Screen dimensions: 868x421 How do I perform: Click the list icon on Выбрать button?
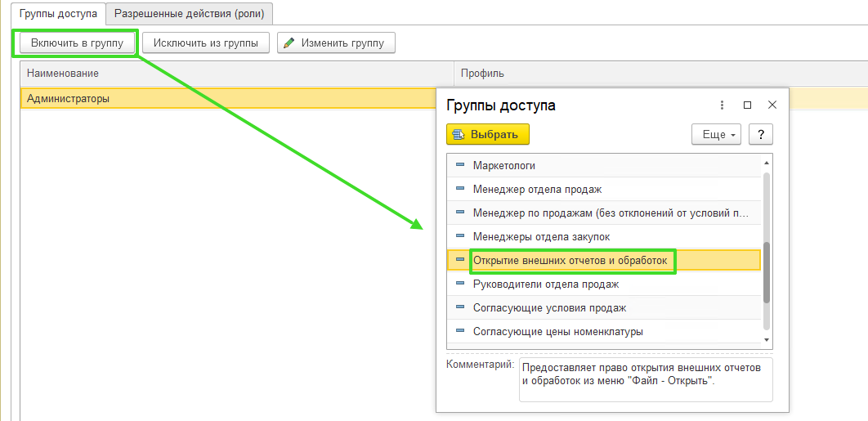pos(459,134)
